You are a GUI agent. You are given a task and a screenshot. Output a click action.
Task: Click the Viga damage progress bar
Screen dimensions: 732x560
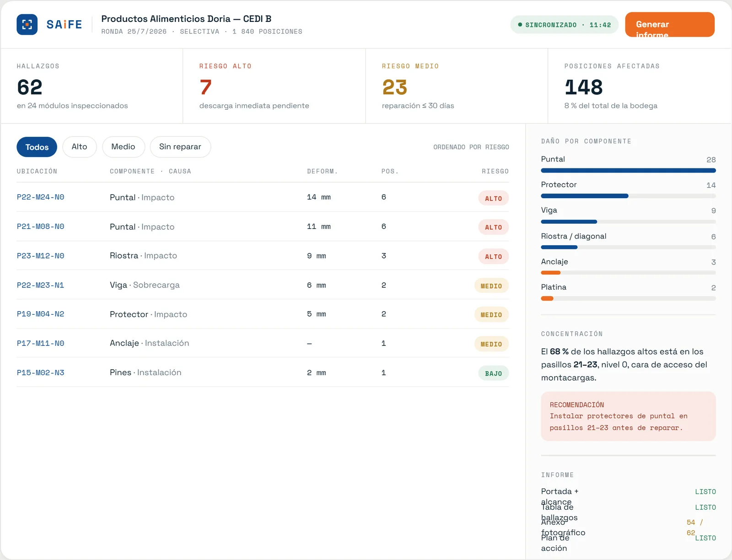pyautogui.click(x=628, y=221)
